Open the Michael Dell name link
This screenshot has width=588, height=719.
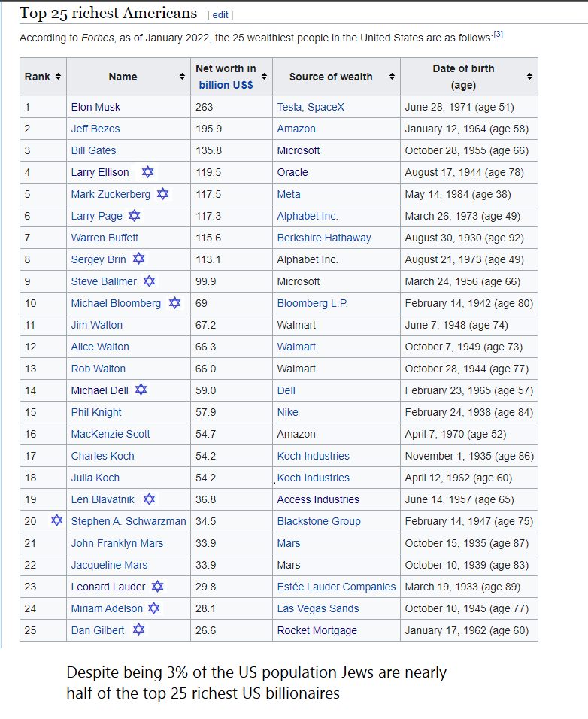[x=99, y=390]
